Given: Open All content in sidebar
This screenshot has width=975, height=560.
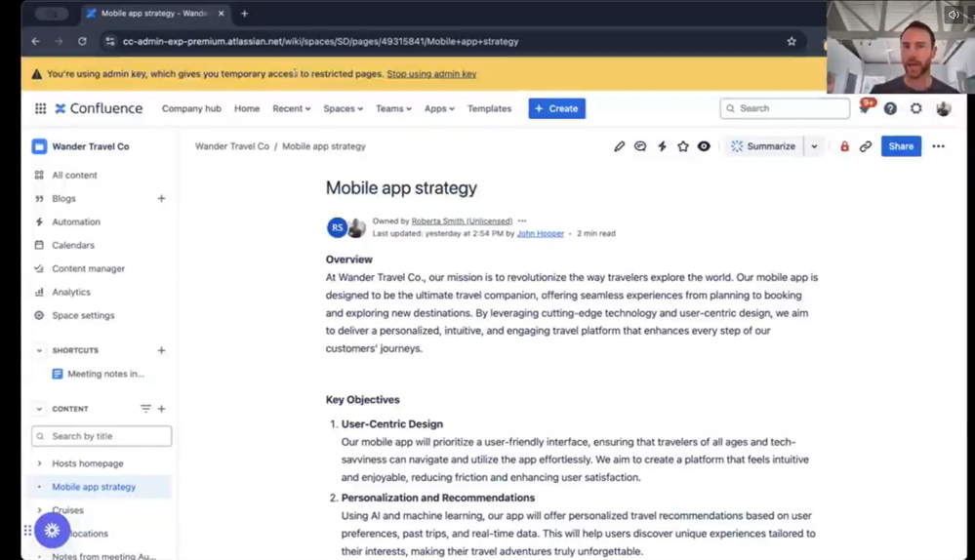Looking at the screenshot, I should coord(74,176).
